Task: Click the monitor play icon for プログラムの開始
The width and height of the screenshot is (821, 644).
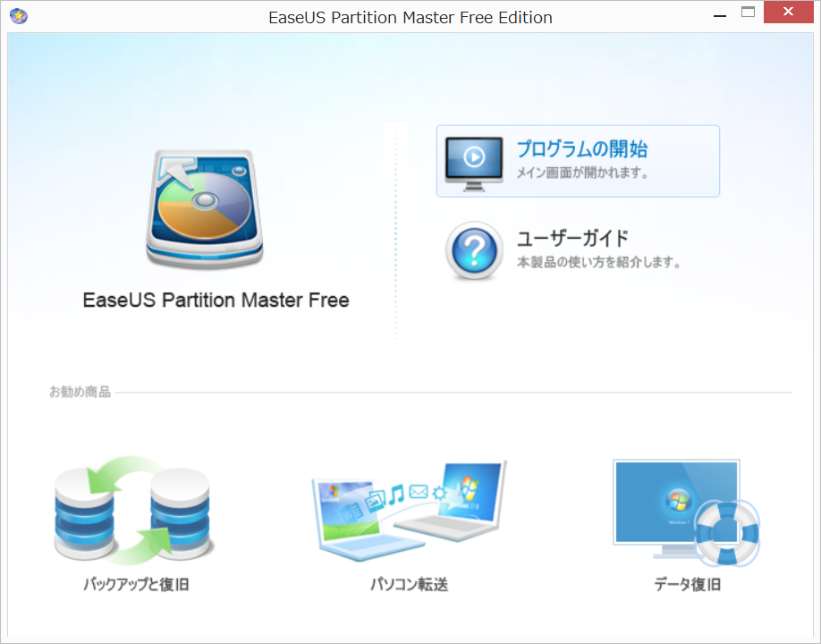Action: [x=474, y=164]
